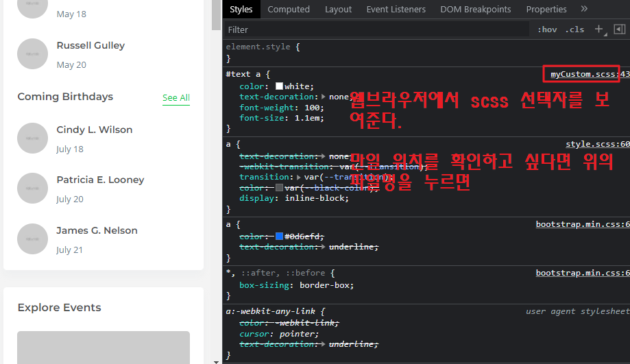
Task: Open the Layout tab
Action: tap(338, 9)
